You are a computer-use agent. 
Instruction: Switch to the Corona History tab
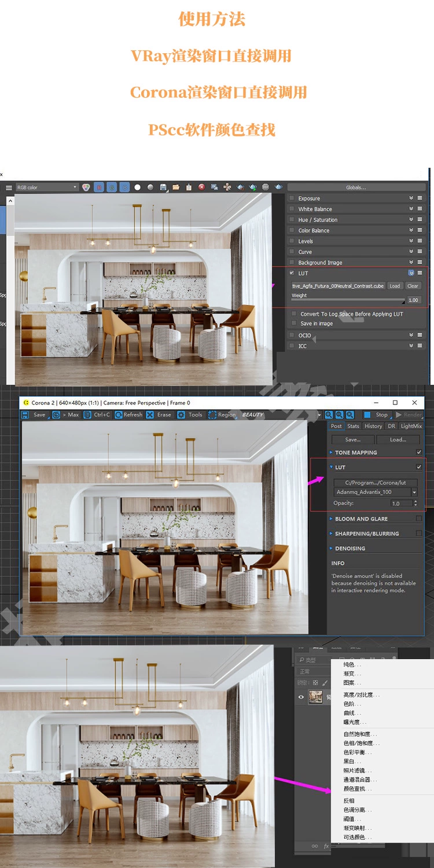click(373, 426)
